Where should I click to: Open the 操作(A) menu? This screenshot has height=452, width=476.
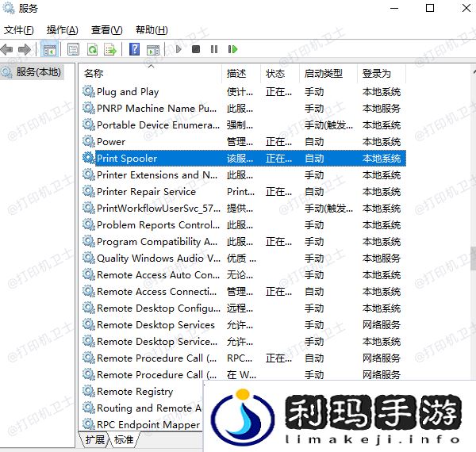[x=62, y=30]
